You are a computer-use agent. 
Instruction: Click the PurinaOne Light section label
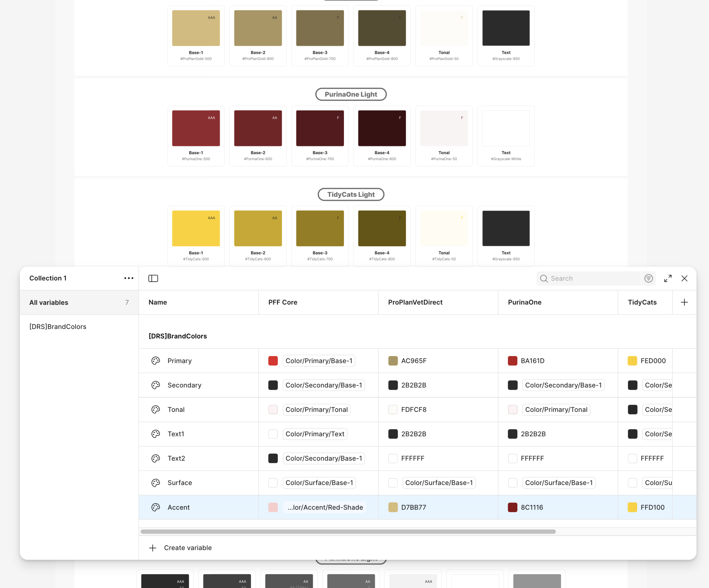click(x=351, y=94)
